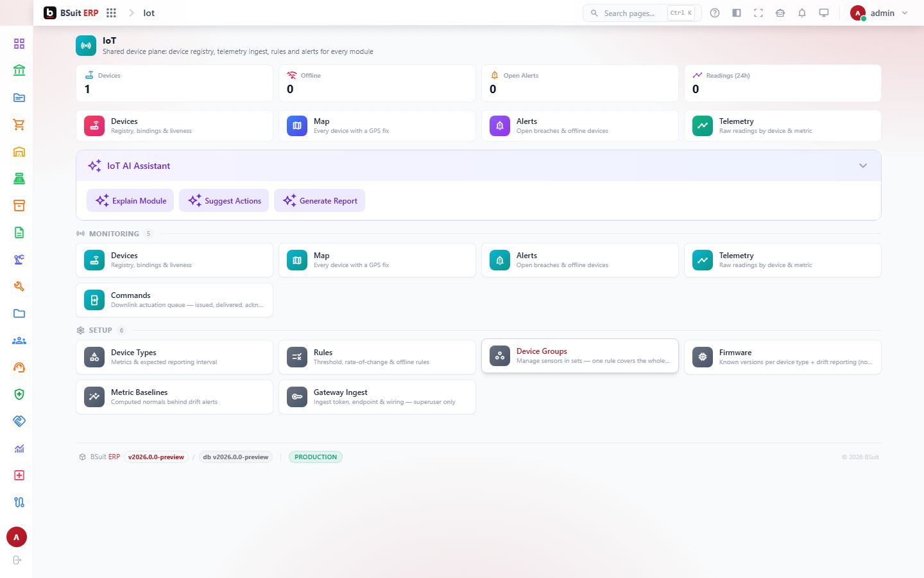The height and width of the screenshot is (578, 924).
Task: Click the Iot breadcrumb in header
Action: [x=149, y=13]
